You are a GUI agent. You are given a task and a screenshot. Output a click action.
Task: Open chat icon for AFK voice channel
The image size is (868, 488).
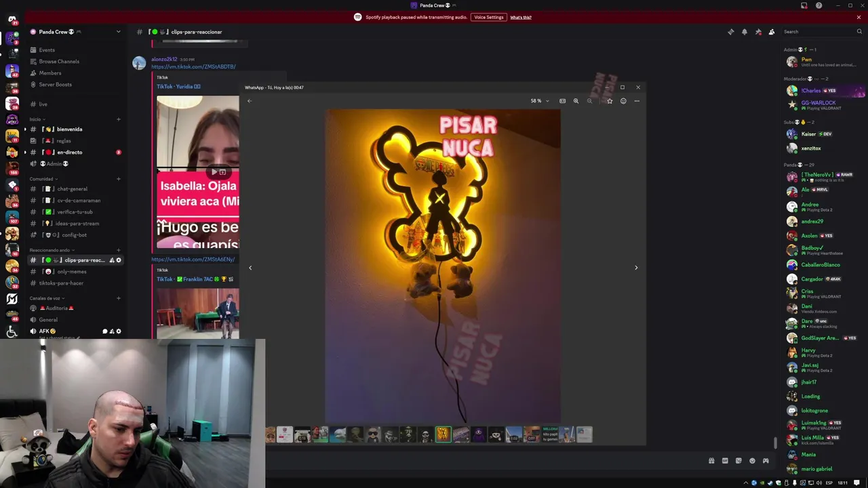(x=105, y=331)
